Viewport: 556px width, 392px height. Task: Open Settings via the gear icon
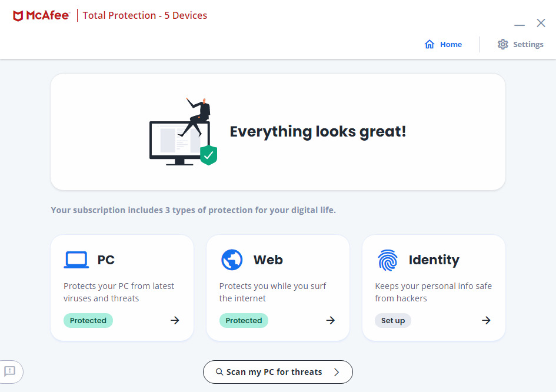pos(502,45)
